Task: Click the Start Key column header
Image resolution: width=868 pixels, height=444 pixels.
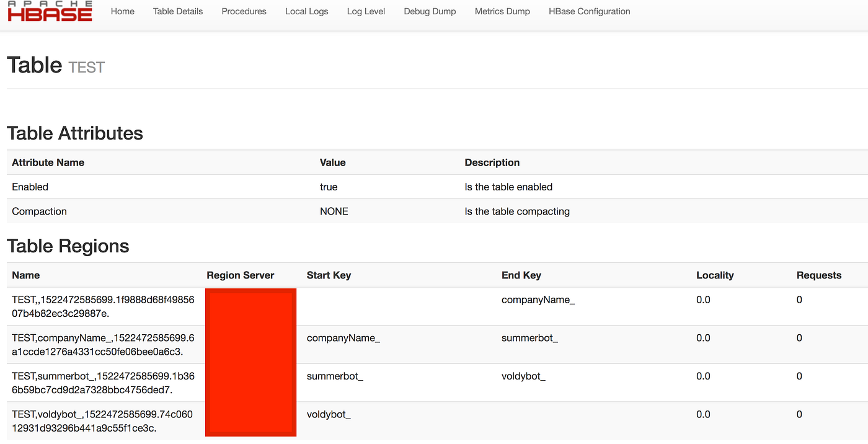Action: click(329, 275)
